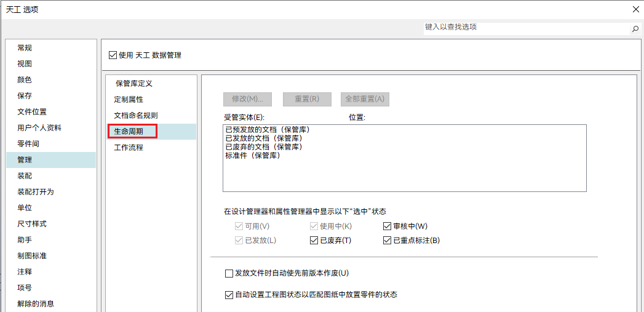Click the 键入以查找选项 search field

tap(526, 28)
